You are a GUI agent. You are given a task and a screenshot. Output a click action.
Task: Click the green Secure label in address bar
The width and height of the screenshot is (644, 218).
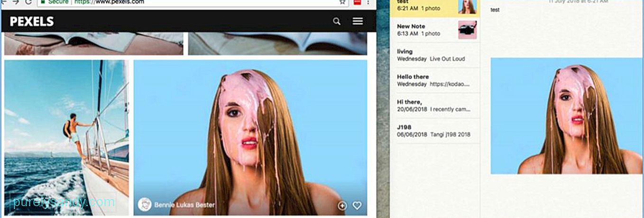click(x=59, y=2)
